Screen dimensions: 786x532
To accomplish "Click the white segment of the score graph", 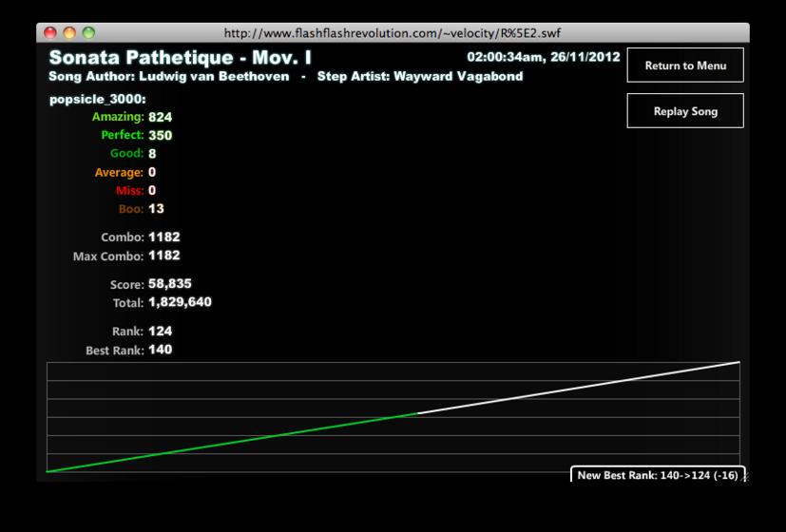I will (x=579, y=388).
